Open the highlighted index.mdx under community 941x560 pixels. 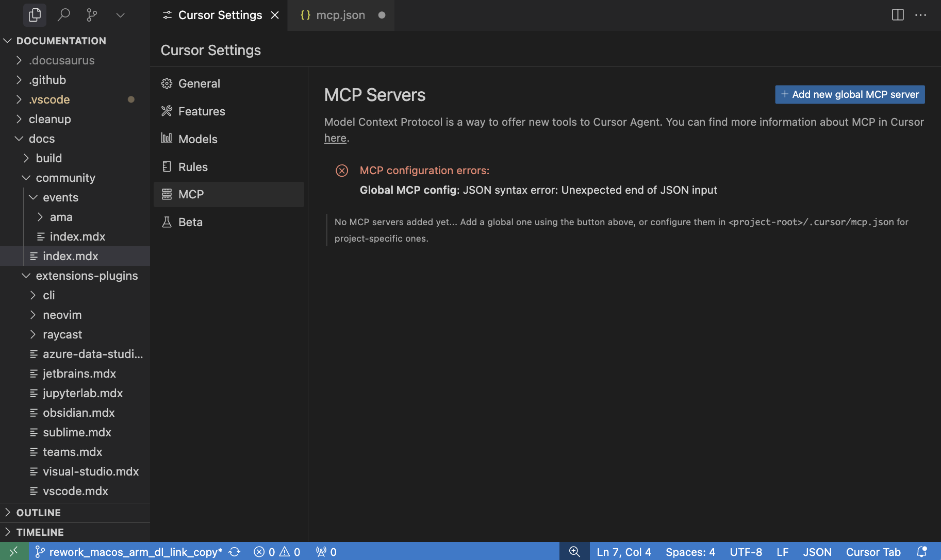[x=75, y=256]
